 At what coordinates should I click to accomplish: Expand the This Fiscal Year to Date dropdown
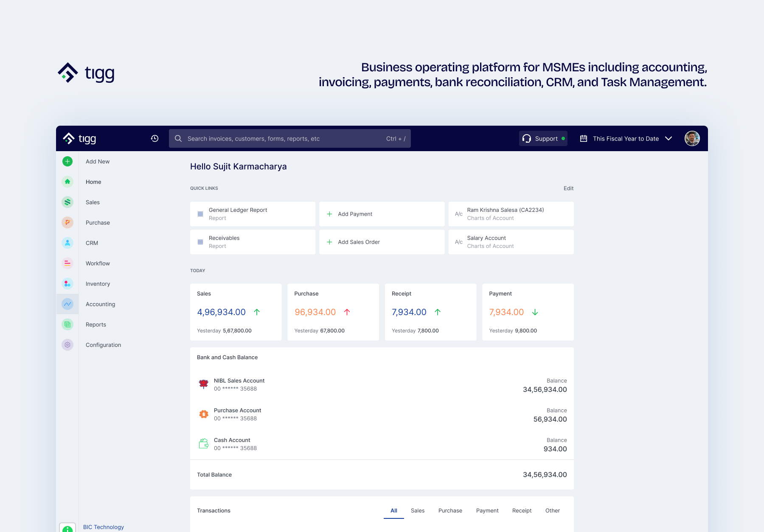tap(626, 138)
